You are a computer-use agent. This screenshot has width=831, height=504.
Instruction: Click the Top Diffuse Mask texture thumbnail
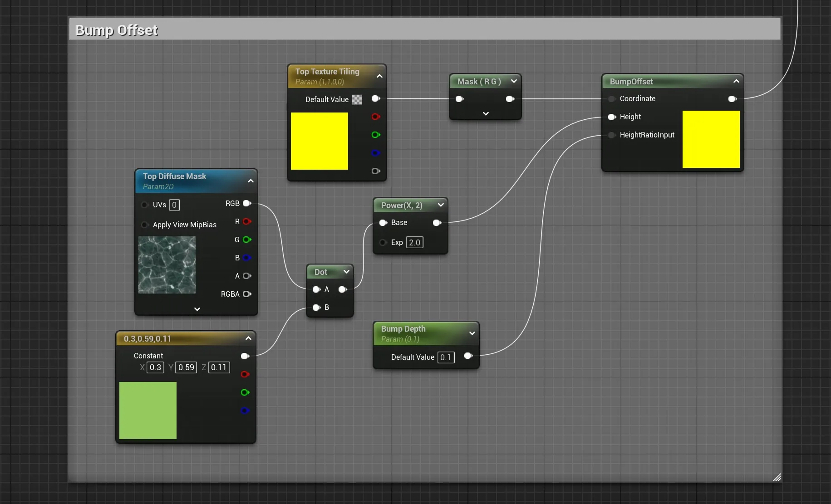coord(167,265)
